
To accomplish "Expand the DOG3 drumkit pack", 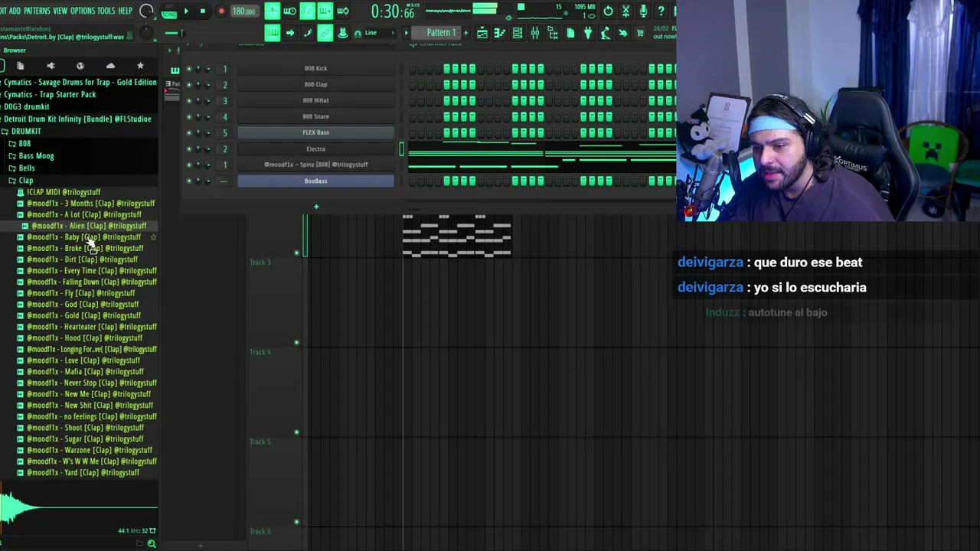I will pyautogui.click(x=26, y=106).
